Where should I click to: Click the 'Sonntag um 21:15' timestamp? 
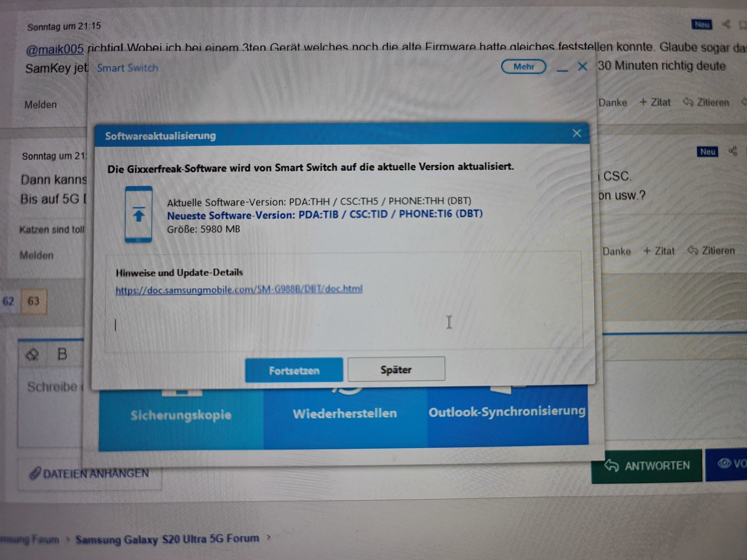[x=64, y=26]
